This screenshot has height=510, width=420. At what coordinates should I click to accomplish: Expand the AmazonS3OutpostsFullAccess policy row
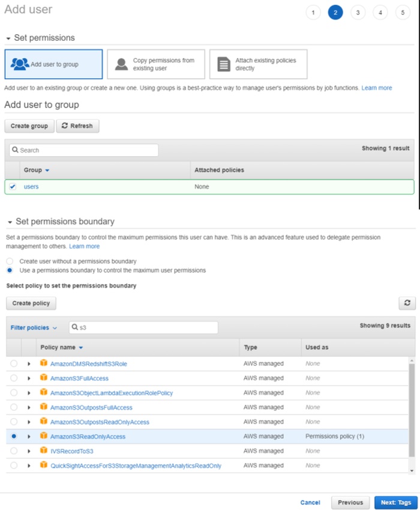click(29, 407)
